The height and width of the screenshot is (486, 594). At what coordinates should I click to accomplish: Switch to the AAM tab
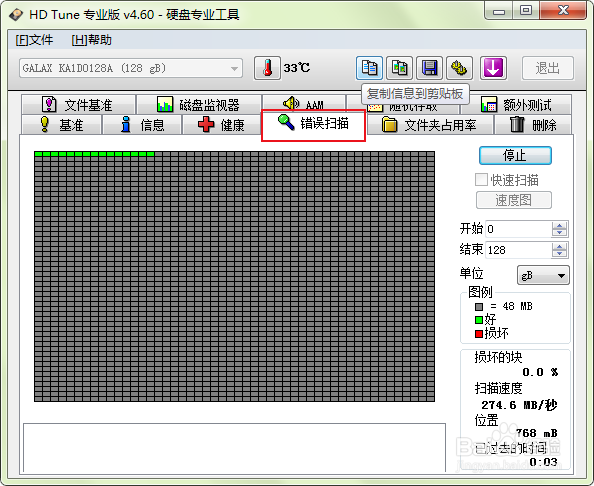[x=304, y=104]
